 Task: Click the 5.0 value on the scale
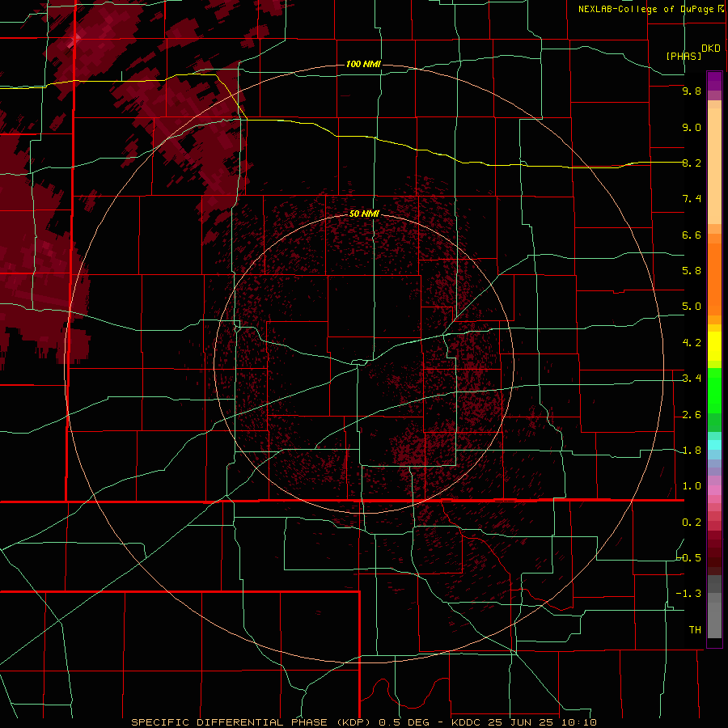tap(692, 307)
